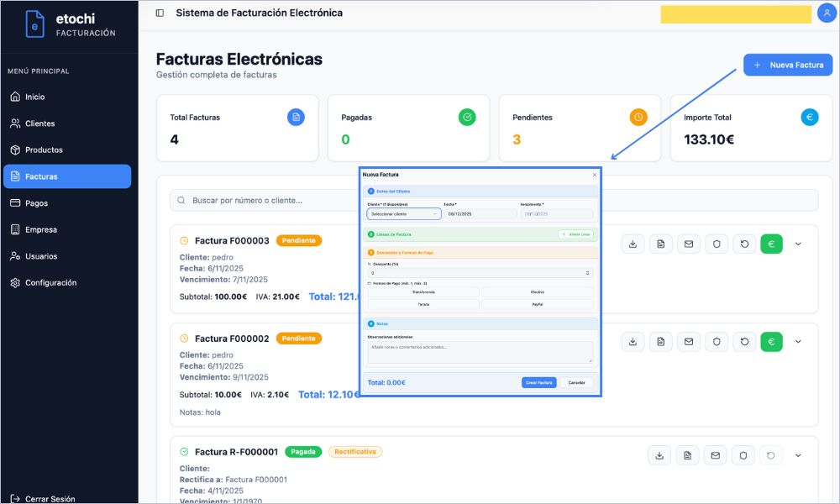Select Efectivo payment method option
The width and height of the screenshot is (840, 504).
tap(538, 292)
